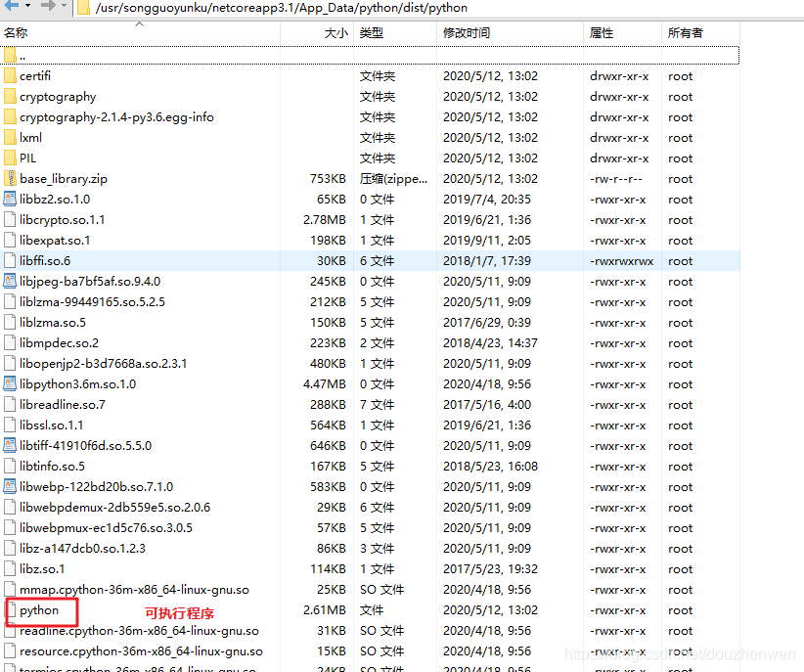
Task: Click date 2018/4/23, 14:37 of libmpdec.so.2
Action: point(491,342)
